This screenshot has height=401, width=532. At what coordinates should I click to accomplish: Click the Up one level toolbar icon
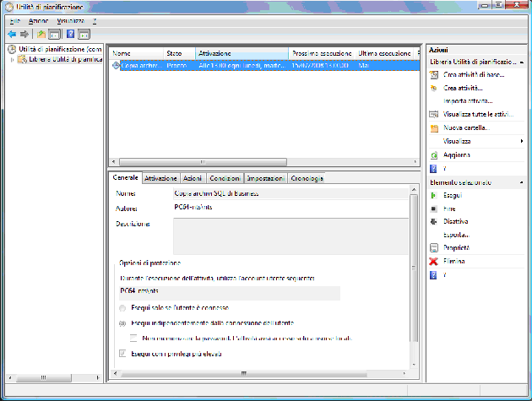click(x=41, y=35)
